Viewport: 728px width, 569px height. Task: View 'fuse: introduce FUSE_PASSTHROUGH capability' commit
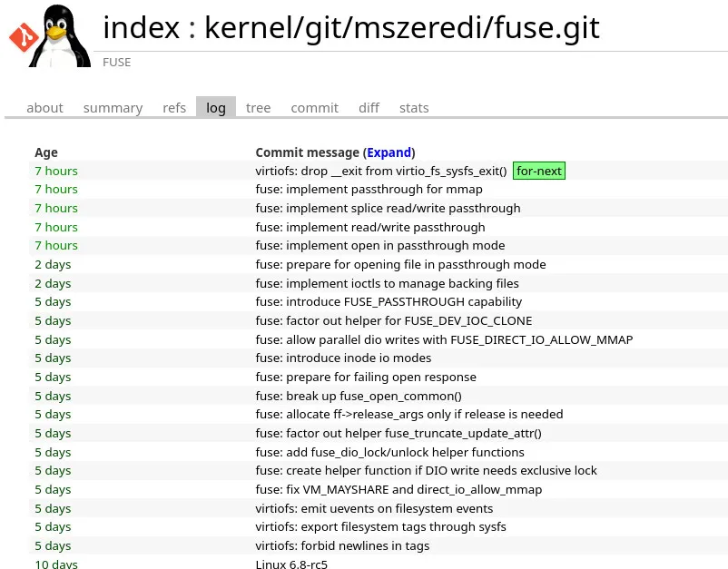coord(389,302)
